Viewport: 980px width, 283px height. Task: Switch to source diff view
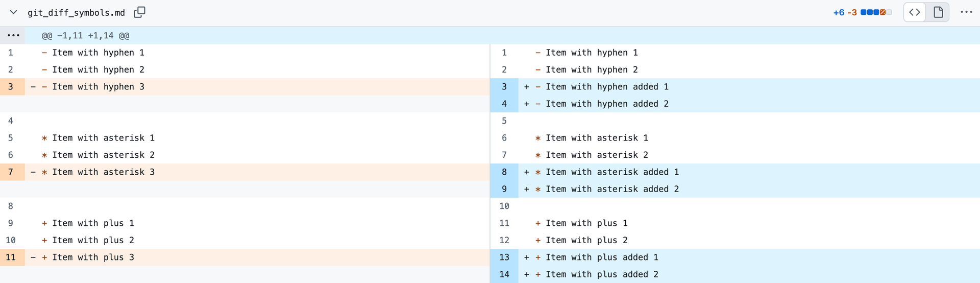(x=915, y=12)
